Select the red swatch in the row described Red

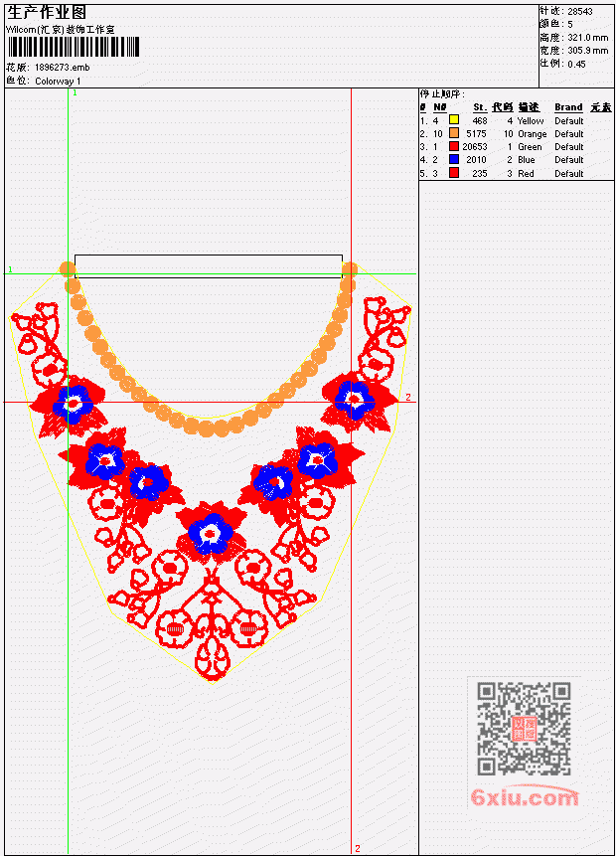(x=453, y=173)
